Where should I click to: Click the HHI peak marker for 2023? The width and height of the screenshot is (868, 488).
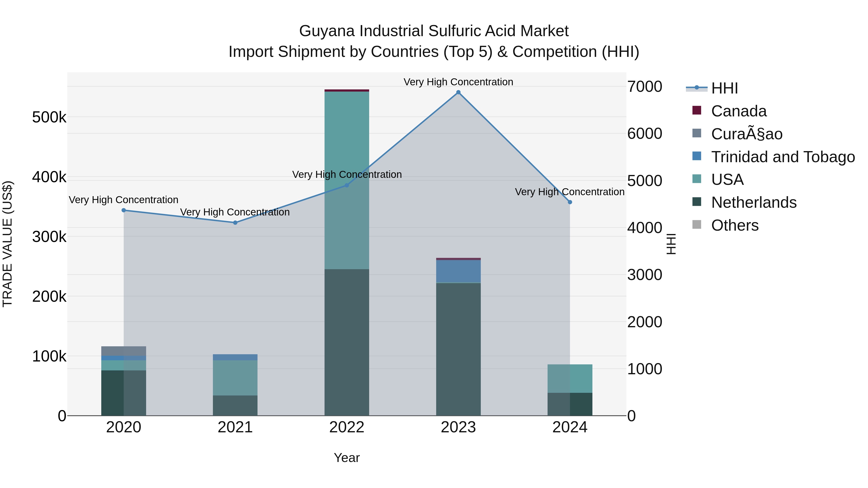pyautogui.click(x=458, y=92)
